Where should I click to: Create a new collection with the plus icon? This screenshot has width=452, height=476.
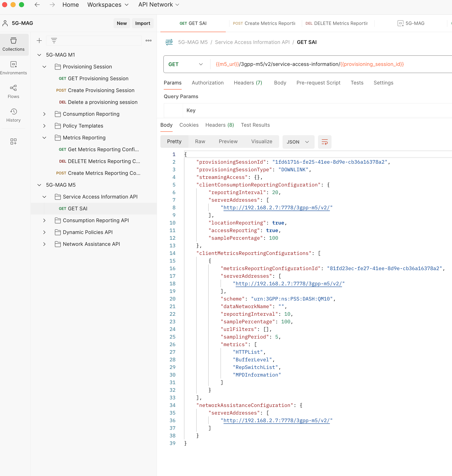[39, 41]
